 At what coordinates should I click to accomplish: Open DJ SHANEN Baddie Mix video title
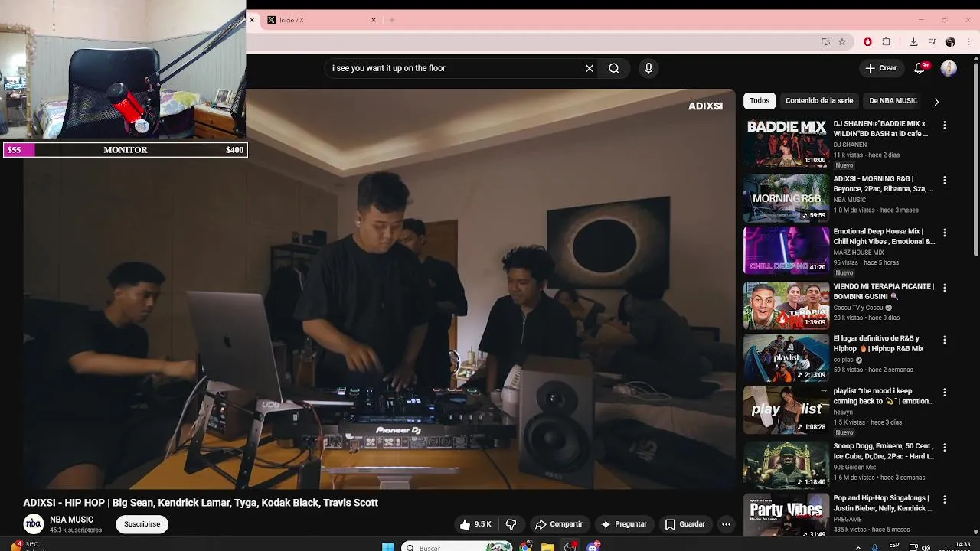880,129
